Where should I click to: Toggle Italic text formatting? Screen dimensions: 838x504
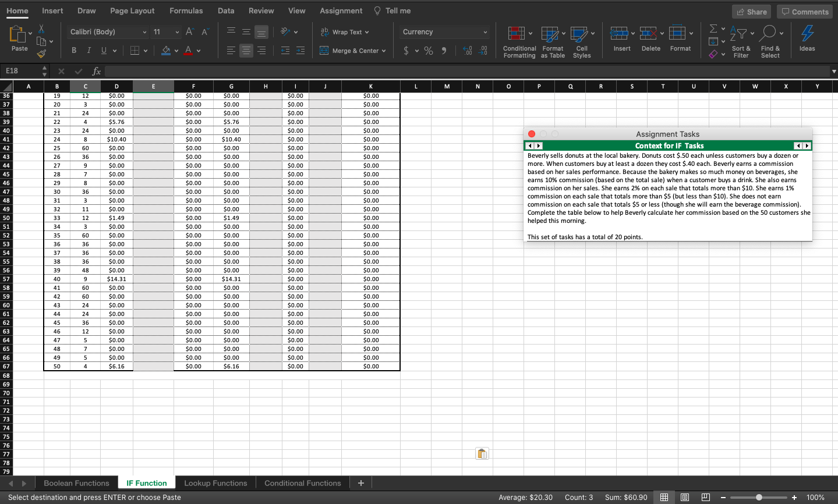click(89, 51)
